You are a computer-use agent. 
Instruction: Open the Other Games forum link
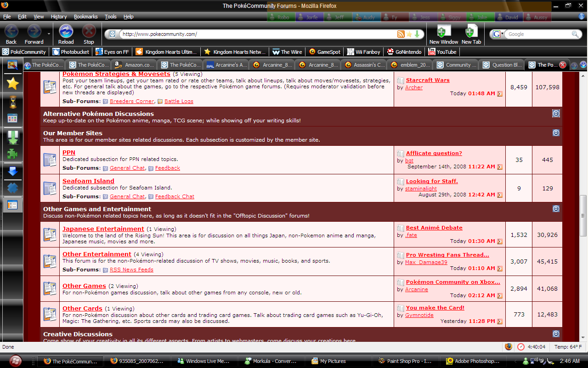84,286
